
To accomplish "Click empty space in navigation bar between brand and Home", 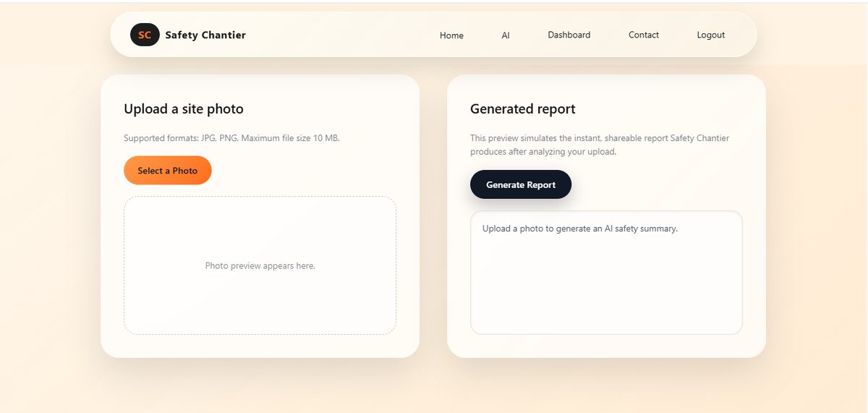I will click(x=340, y=35).
